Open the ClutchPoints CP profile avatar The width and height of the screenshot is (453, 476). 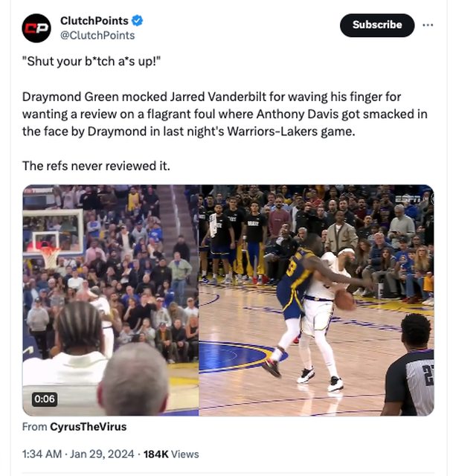tap(36, 28)
